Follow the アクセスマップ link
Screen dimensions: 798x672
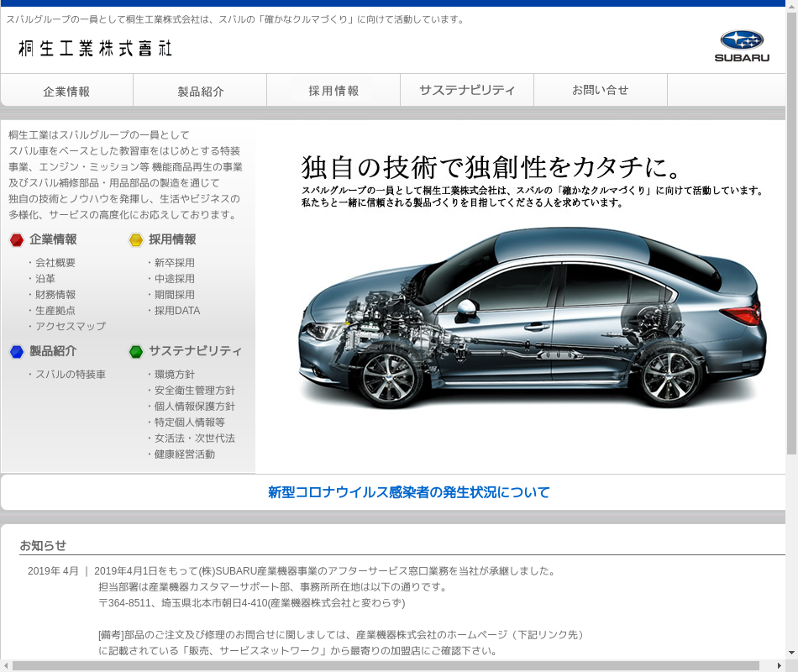coord(71,327)
